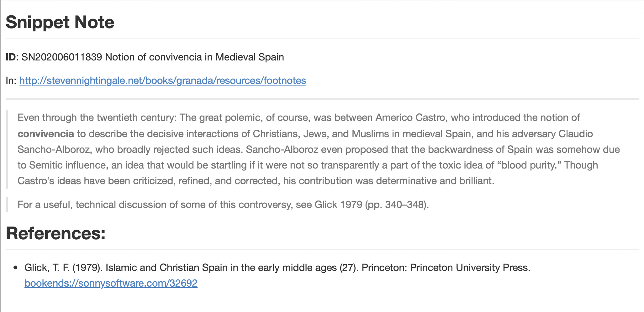This screenshot has width=644, height=312.
Task: Open the stevennightingale.net footnotes link
Action: [x=162, y=81]
